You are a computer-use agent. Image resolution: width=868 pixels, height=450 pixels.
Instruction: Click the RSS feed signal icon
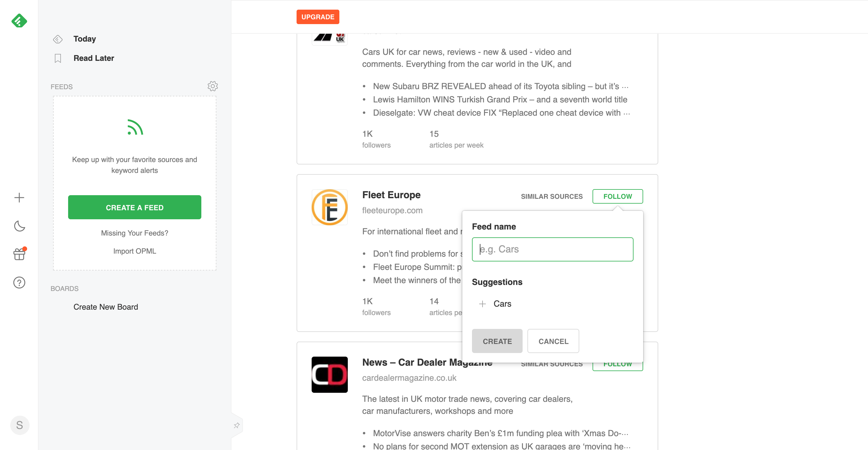(134, 127)
